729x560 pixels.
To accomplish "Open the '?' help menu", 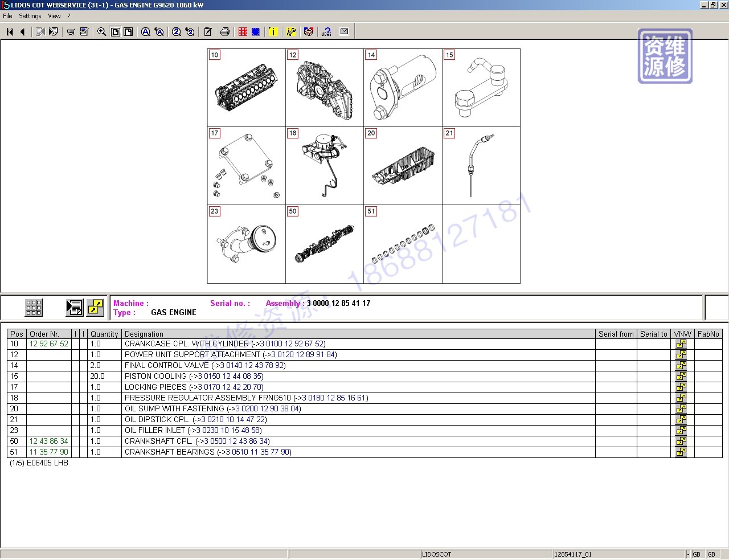I will coord(68,16).
